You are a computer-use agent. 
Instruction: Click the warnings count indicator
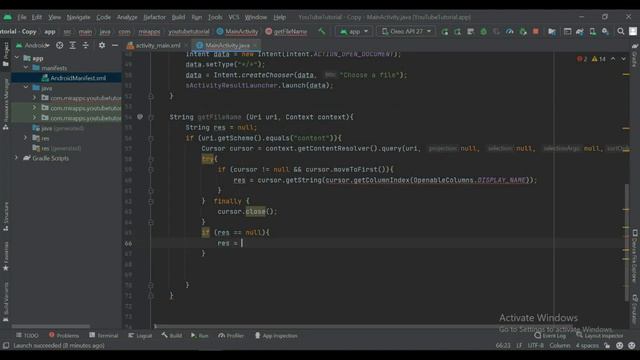(598, 59)
